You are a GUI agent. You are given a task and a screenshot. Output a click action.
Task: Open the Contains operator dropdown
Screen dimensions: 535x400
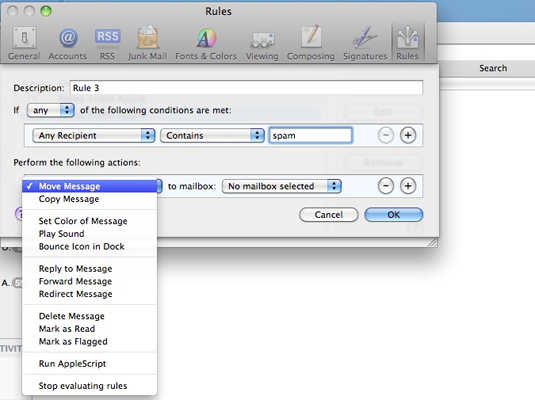tap(212, 135)
